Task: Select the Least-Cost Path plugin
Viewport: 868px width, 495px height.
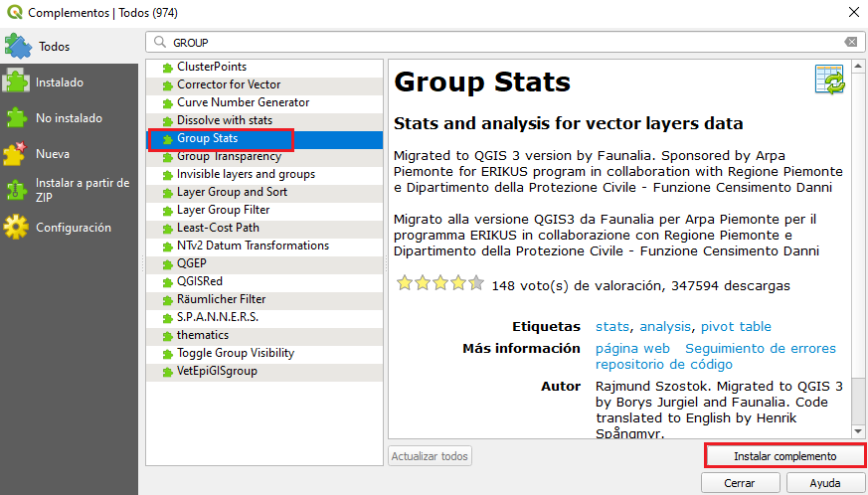Action: (217, 228)
